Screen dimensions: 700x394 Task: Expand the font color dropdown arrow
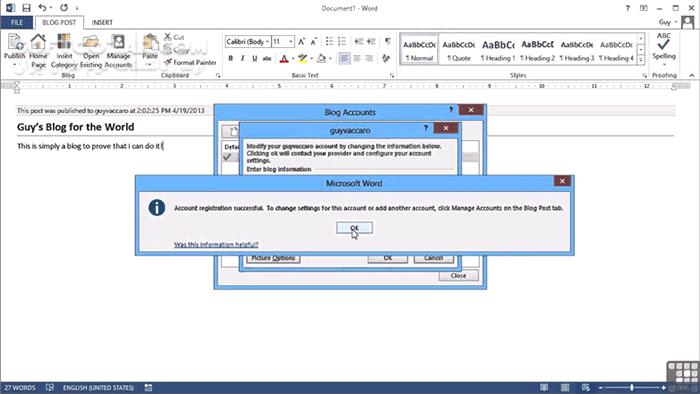[x=293, y=58]
